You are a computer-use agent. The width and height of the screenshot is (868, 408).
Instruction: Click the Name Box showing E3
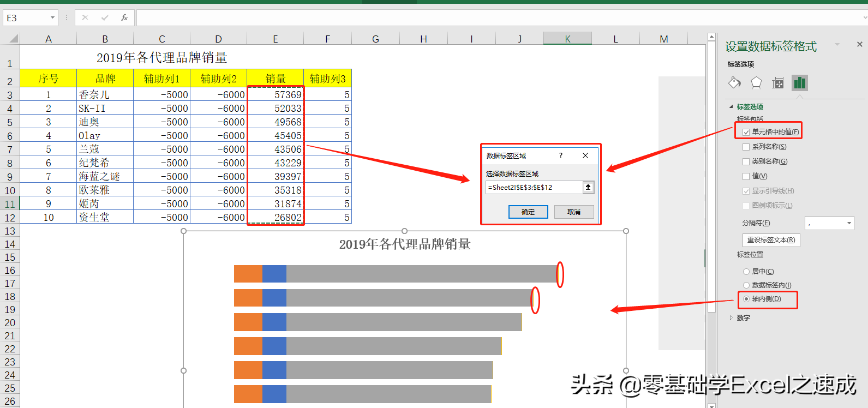(26, 18)
